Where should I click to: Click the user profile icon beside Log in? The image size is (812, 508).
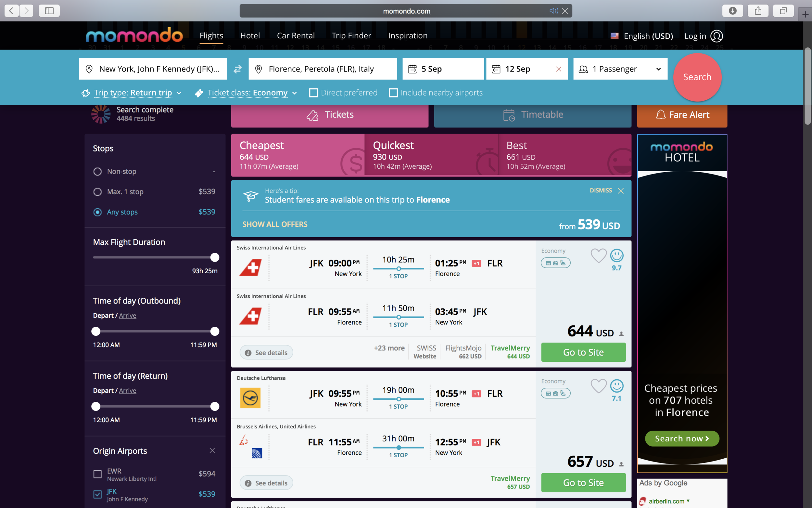(717, 36)
